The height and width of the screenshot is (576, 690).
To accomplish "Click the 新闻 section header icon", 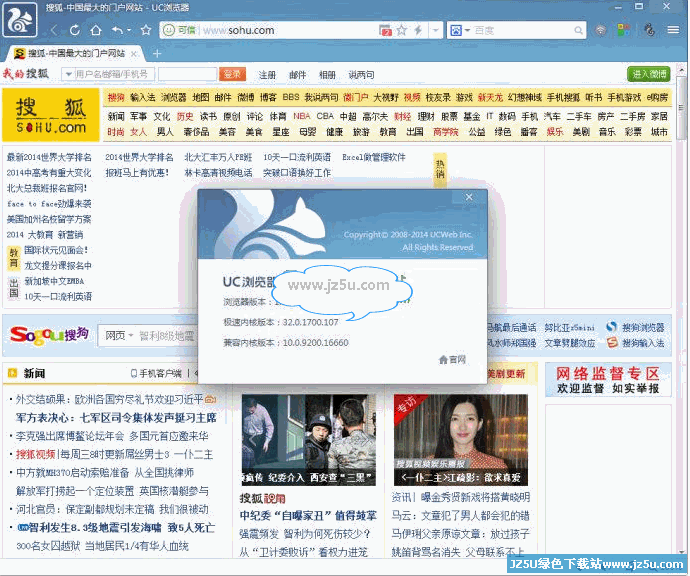I will [11, 374].
